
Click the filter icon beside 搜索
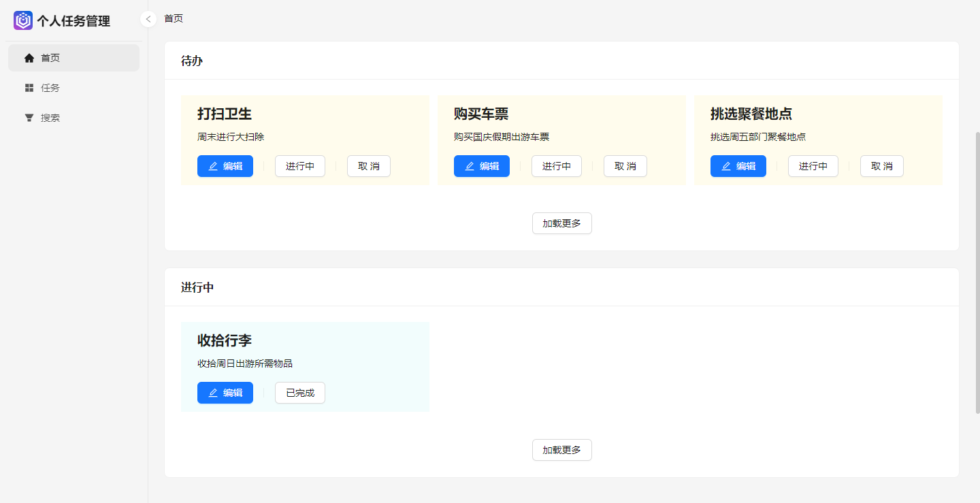tap(29, 117)
